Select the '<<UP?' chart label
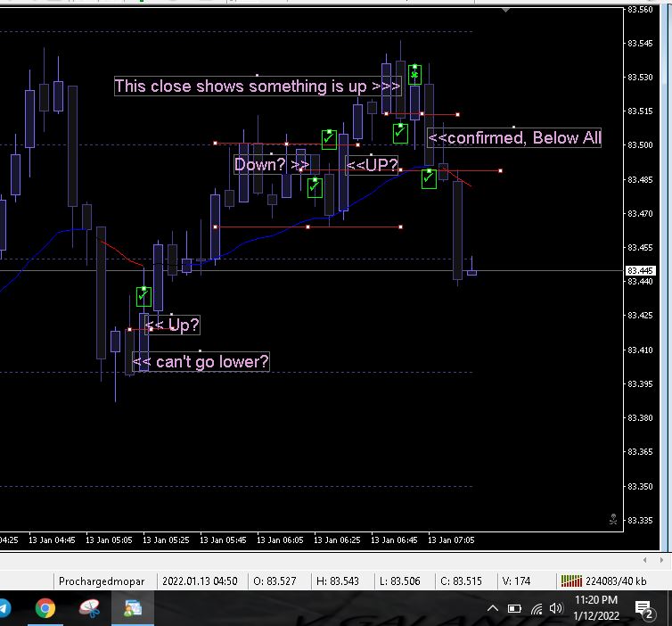Image resolution: width=672 pixels, height=626 pixels. pos(372,165)
